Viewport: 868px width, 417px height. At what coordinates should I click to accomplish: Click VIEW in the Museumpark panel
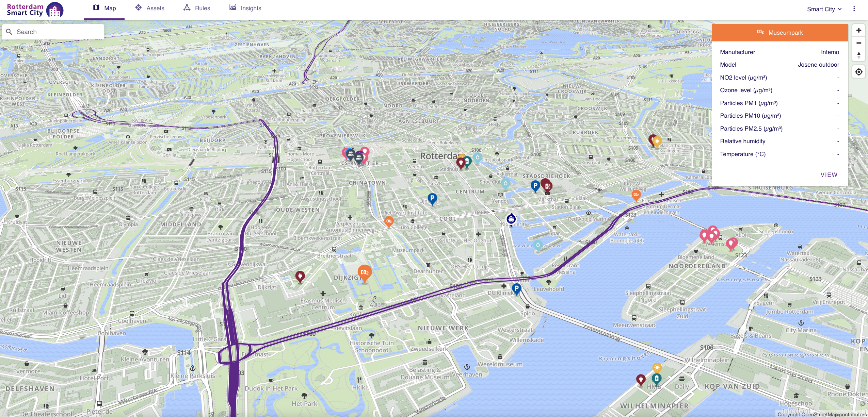pyautogui.click(x=830, y=174)
